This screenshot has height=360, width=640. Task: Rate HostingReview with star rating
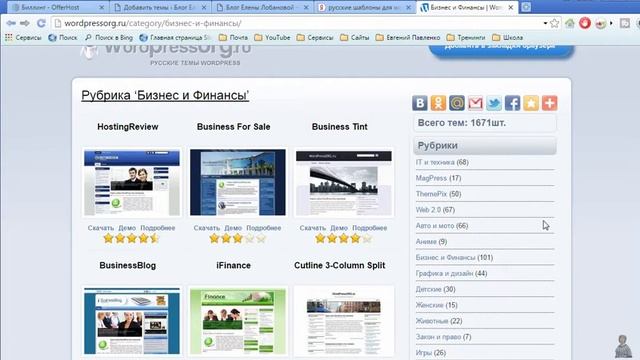pyautogui.click(x=131, y=238)
